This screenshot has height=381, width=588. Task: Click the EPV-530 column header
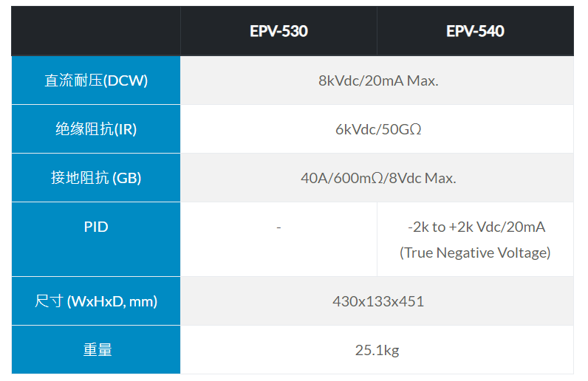[x=278, y=31]
